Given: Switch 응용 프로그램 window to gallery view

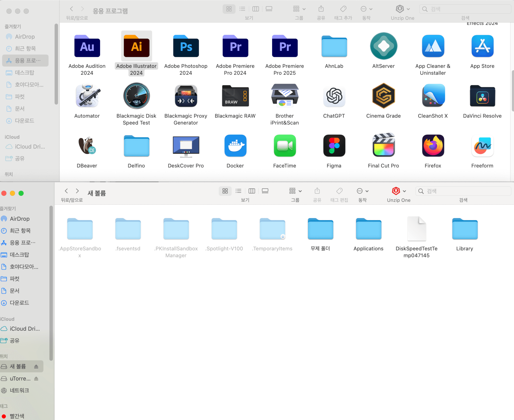Looking at the screenshot, I should click(x=269, y=9).
